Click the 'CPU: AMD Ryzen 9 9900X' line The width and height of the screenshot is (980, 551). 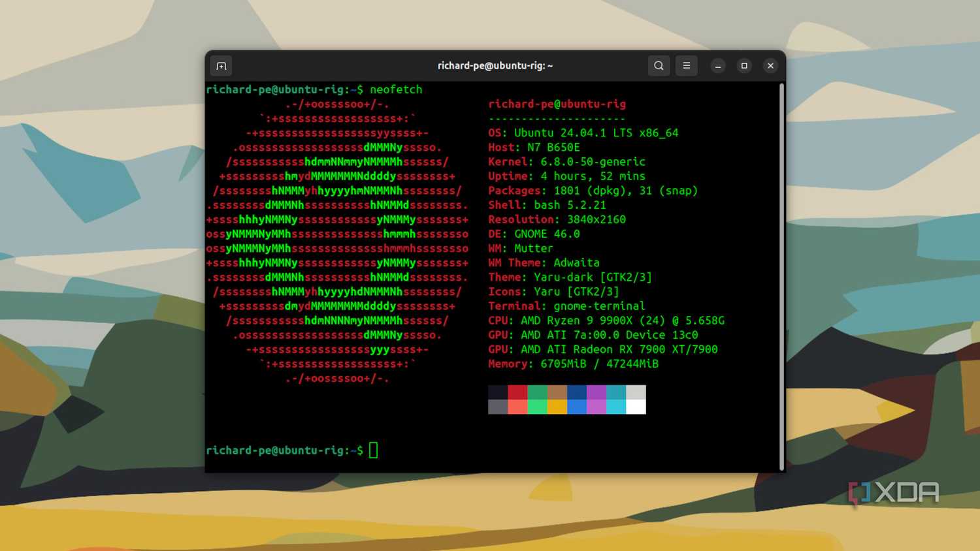(606, 321)
